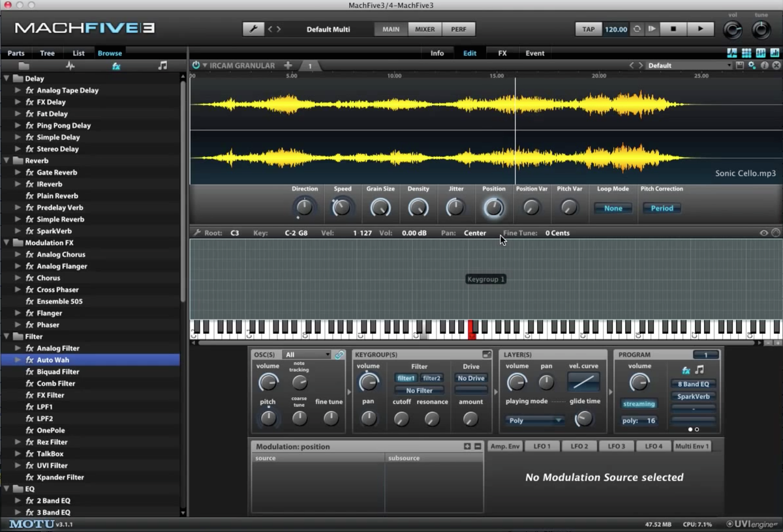Open the Amp. Env modulation tab
Viewport: 783px width, 532px height.
coord(506,446)
